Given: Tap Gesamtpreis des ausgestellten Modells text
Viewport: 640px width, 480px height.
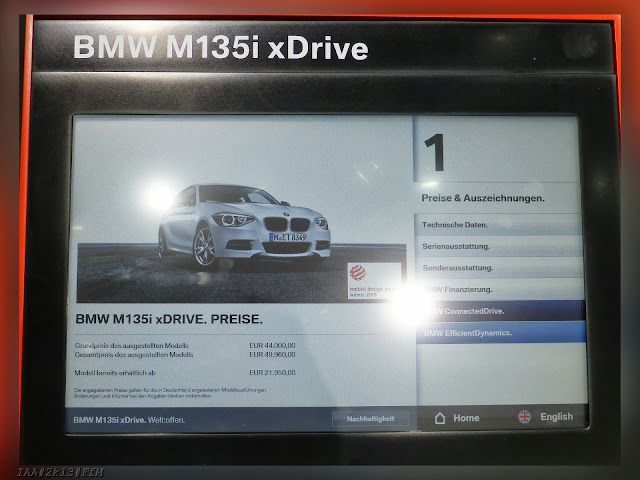Looking at the screenshot, I should [x=133, y=355].
